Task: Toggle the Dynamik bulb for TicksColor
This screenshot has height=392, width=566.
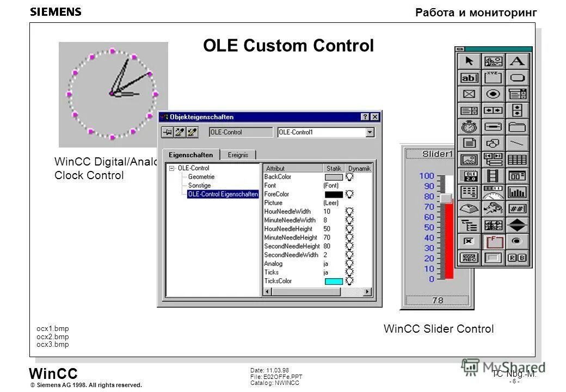Action: [349, 281]
